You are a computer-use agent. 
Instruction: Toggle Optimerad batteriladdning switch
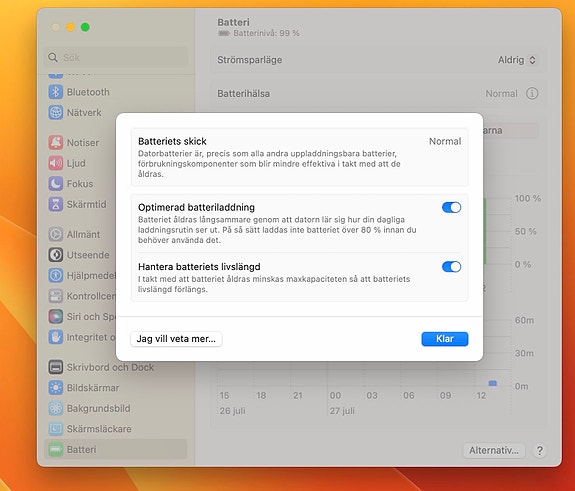(x=451, y=208)
